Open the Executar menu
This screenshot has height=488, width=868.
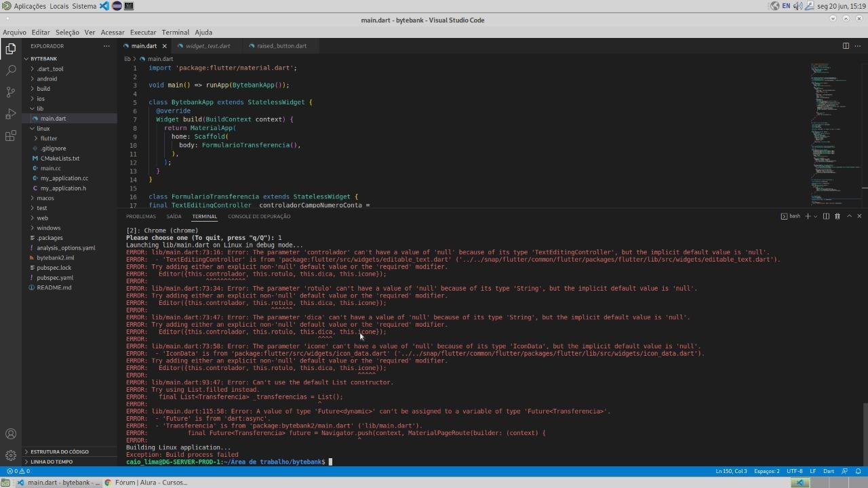[x=143, y=32]
